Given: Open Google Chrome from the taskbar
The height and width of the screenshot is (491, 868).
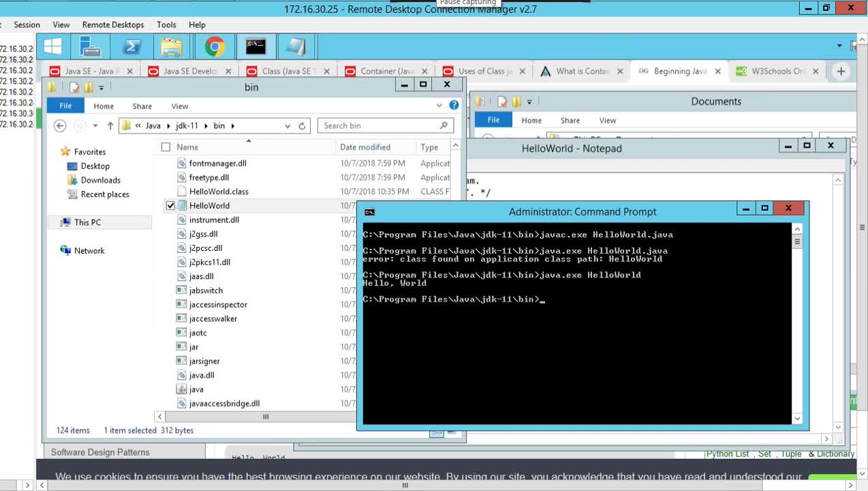Looking at the screenshot, I should [215, 46].
